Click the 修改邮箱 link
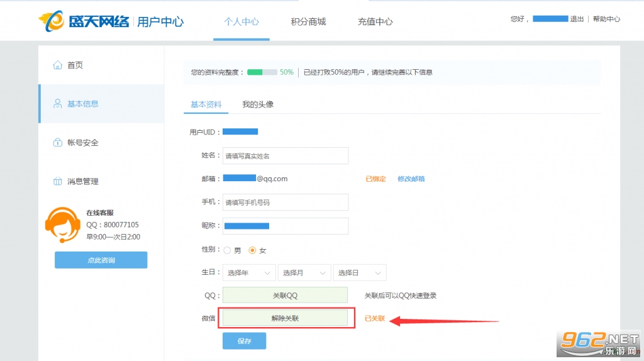The image size is (644, 361). pyautogui.click(x=411, y=179)
